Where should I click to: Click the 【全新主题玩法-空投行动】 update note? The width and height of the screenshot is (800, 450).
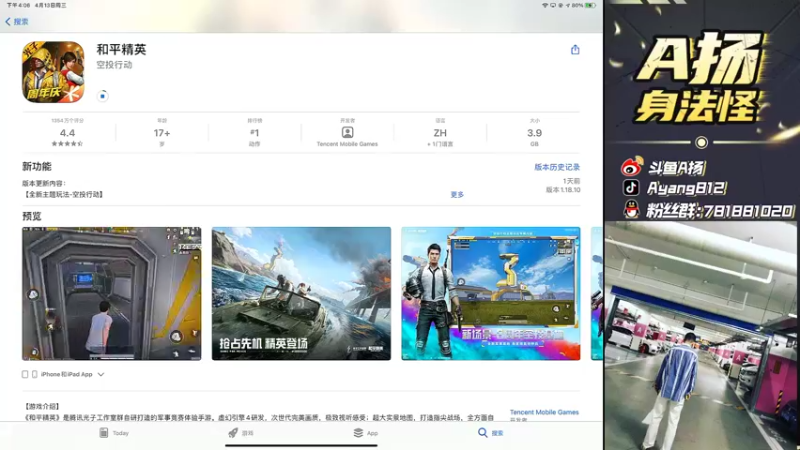click(64, 194)
